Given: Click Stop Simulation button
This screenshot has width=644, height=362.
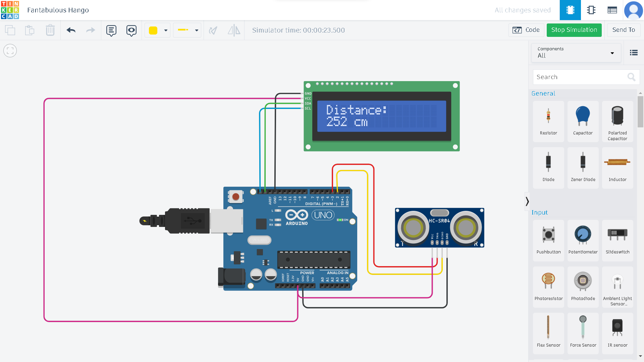Looking at the screenshot, I should pos(574,30).
